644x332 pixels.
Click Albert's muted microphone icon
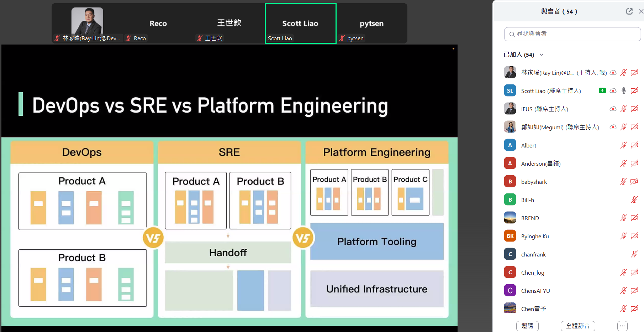click(x=623, y=145)
